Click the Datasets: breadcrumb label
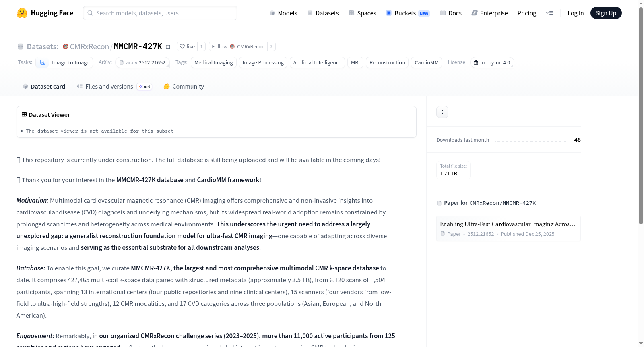This screenshot has height=347, width=644. [x=43, y=47]
